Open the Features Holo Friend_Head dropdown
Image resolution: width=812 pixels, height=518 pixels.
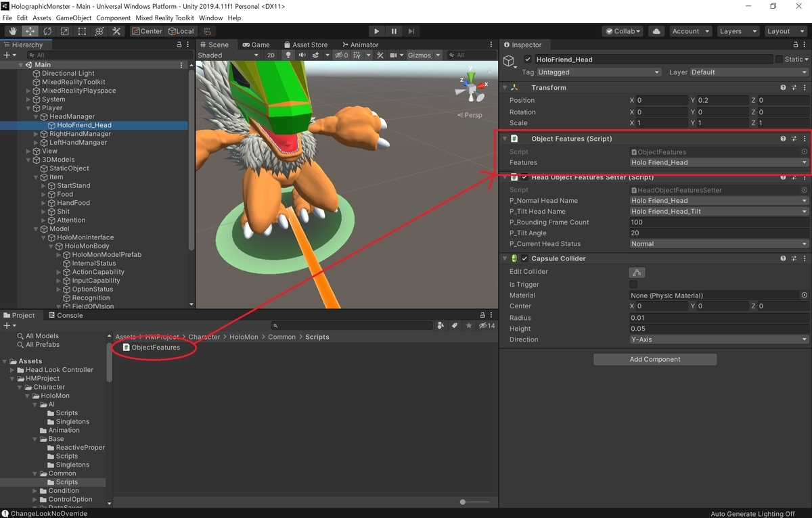coord(719,162)
